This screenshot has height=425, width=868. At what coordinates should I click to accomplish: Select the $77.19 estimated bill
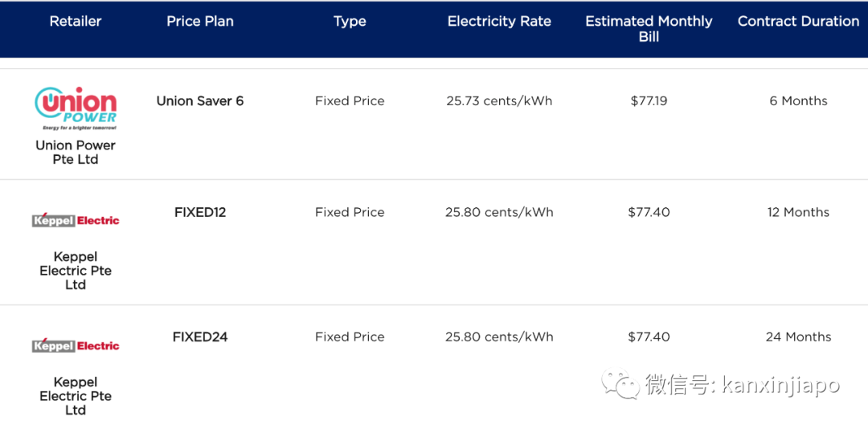point(649,101)
